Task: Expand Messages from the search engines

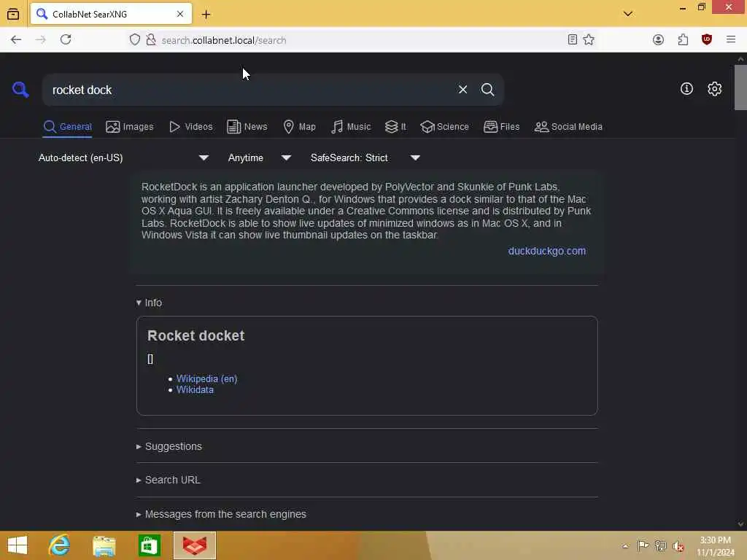Action: tap(221, 514)
